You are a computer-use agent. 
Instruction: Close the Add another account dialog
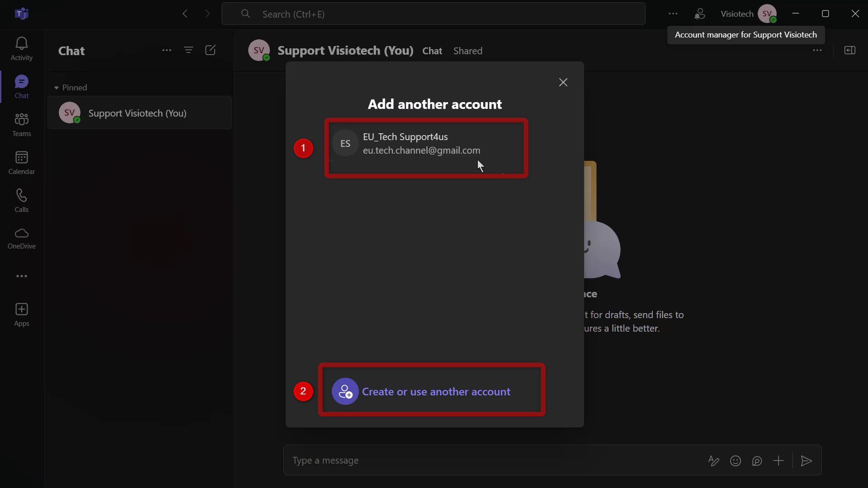point(563,82)
